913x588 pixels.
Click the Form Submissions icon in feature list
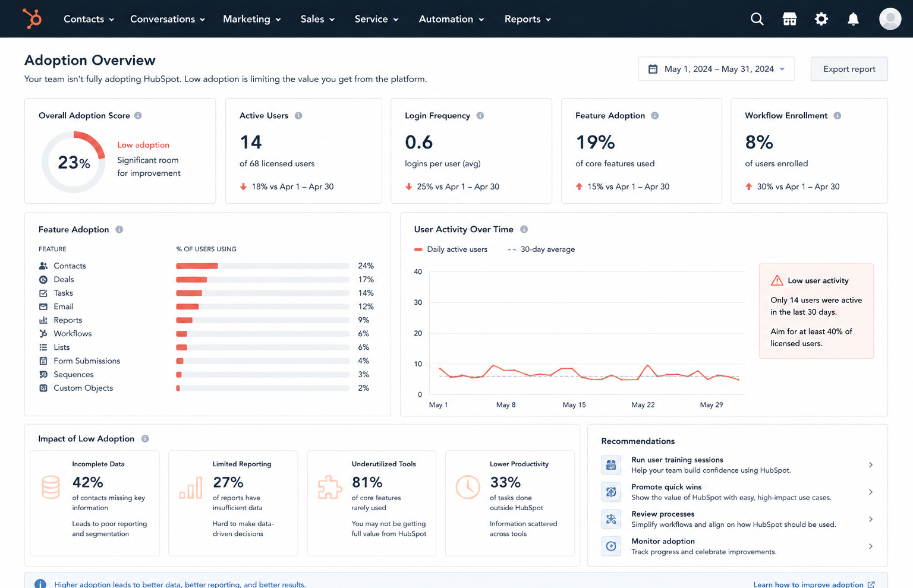click(43, 361)
